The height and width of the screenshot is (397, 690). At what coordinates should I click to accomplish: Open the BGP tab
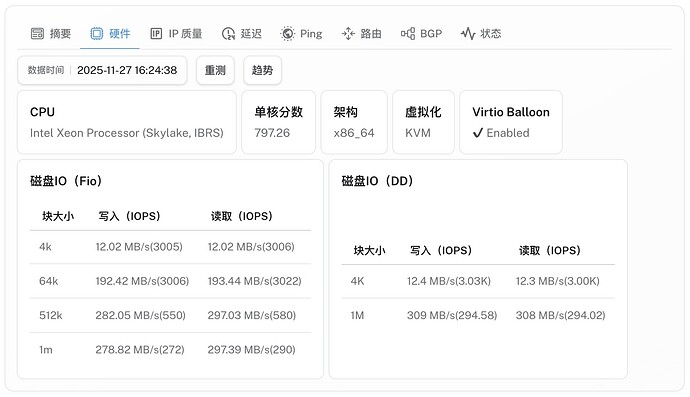(422, 33)
